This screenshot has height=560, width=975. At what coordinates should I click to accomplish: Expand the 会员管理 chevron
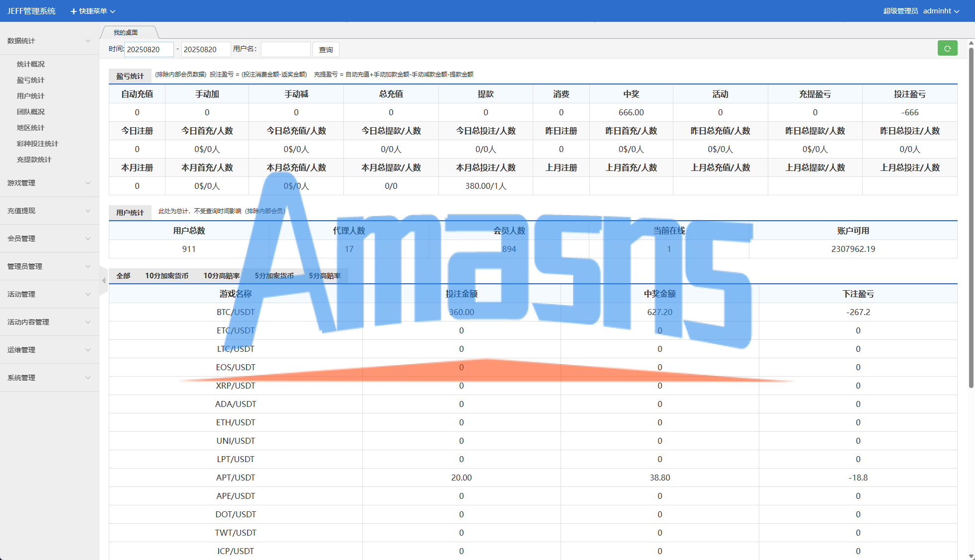pos(88,239)
